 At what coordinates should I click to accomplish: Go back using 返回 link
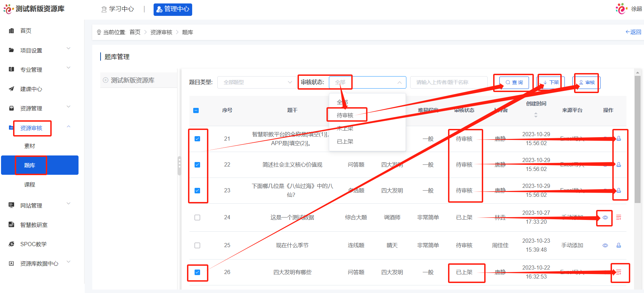tap(633, 32)
